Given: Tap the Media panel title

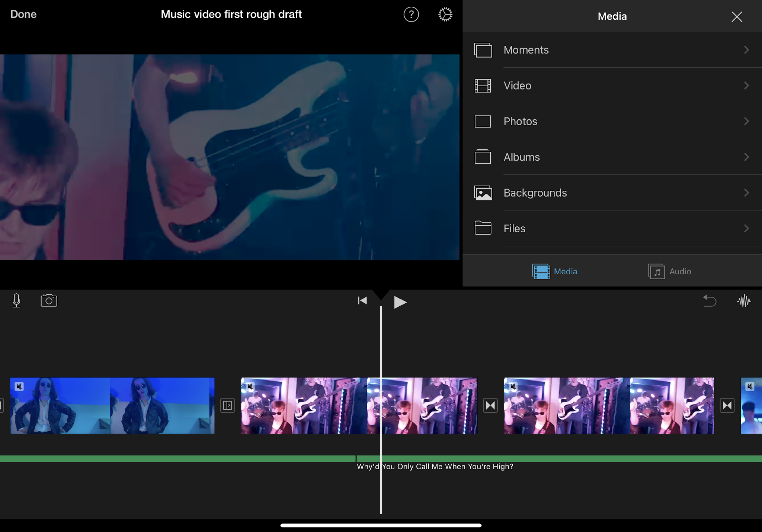Looking at the screenshot, I should coord(612,16).
